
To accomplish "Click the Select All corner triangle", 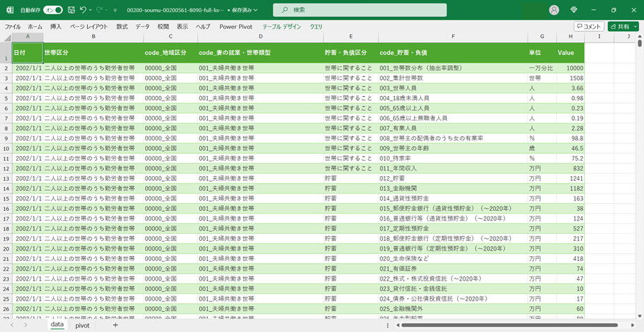I will pyautogui.click(x=8, y=36).
